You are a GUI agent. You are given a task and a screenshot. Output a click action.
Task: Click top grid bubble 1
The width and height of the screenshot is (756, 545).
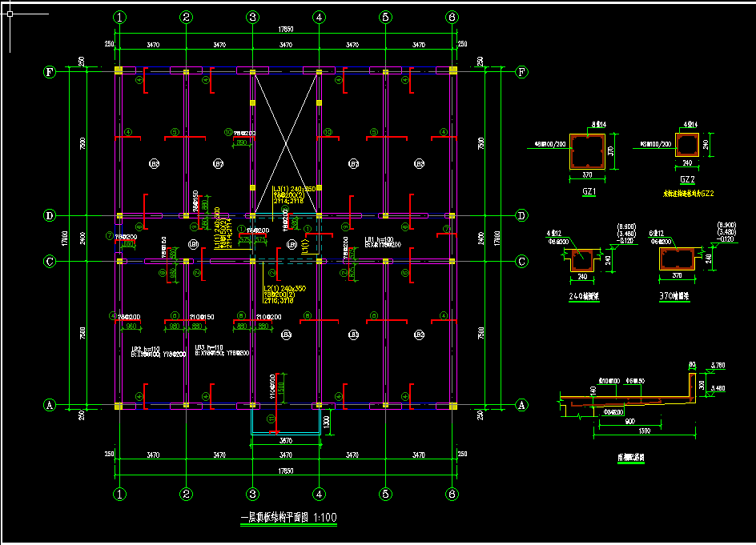(x=119, y=18)
